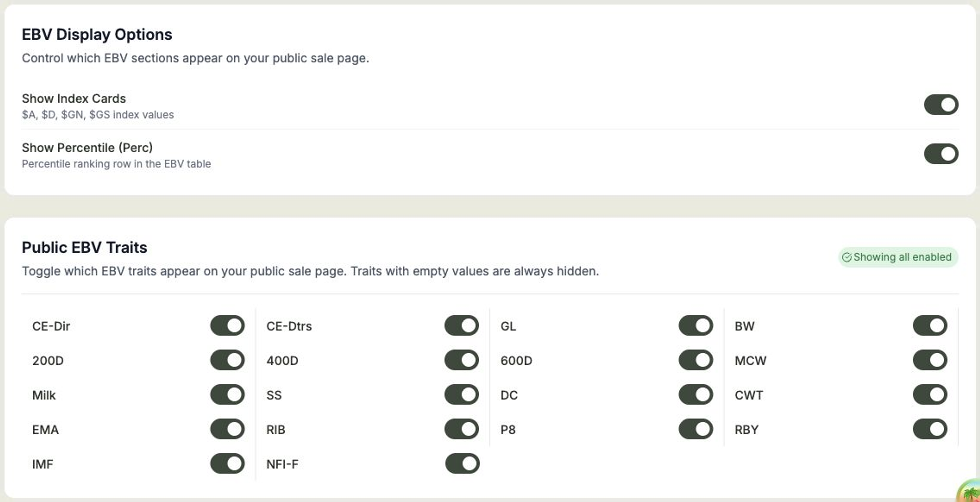
Task: Click the Showing all enabled badge
Action: pyautogui.click(x=898, y=257)
